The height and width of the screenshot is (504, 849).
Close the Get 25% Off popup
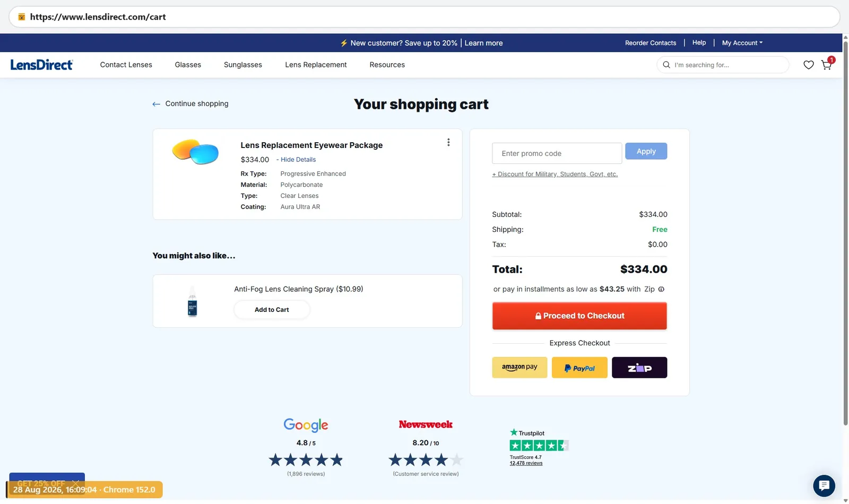click(75, 482)
